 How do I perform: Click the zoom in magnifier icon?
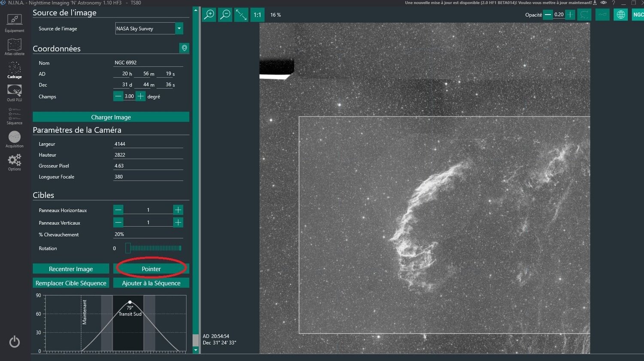209,15
